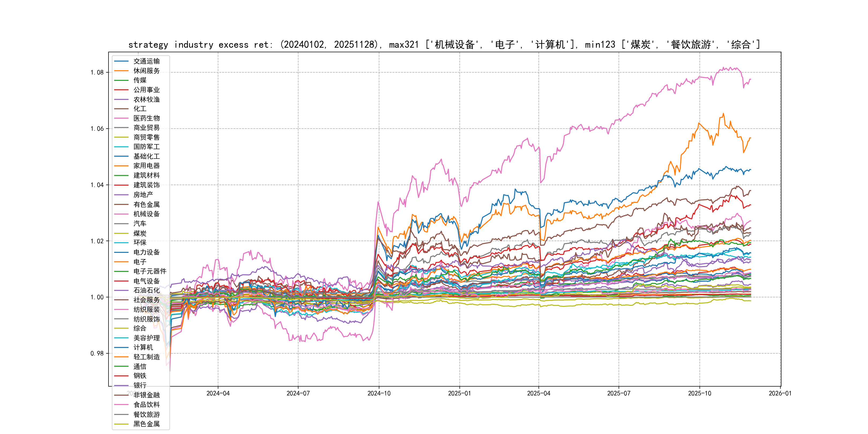
Task: Select the 国防军工 legend label
Action: click(x=146, y=147)
